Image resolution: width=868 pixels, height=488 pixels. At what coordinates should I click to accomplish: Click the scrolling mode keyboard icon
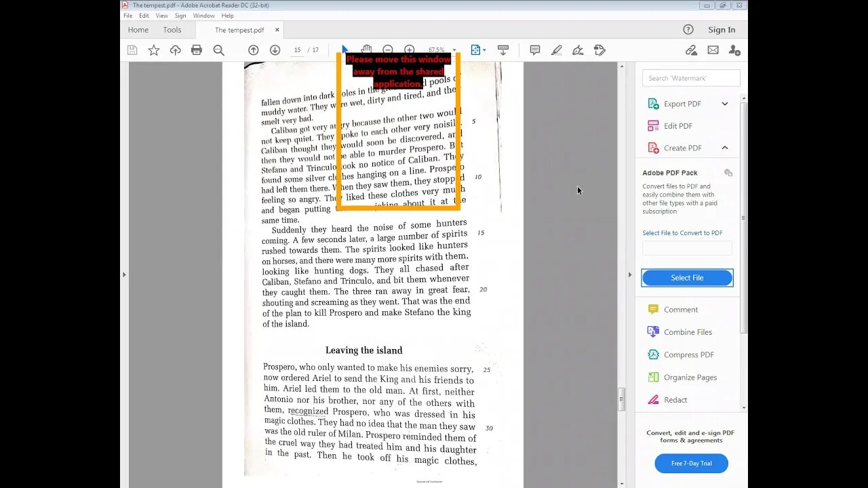(503, 50)
